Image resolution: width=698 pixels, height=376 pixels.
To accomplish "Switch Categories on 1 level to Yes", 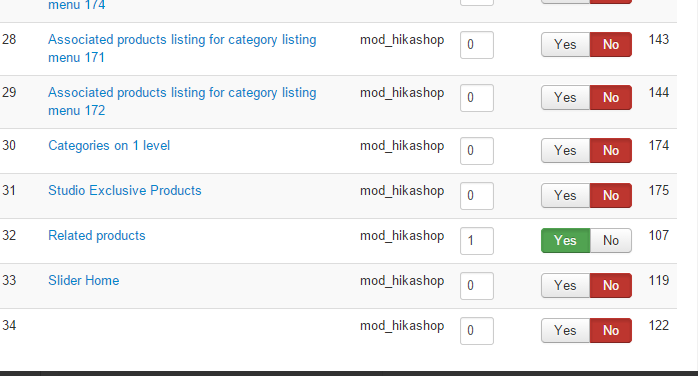I will coord(565,150).
